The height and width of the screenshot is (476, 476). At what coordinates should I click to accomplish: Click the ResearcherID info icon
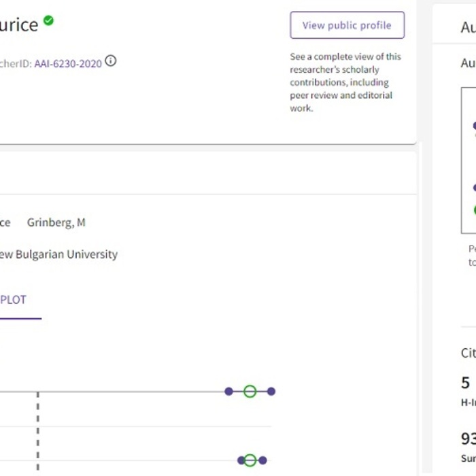110,61
